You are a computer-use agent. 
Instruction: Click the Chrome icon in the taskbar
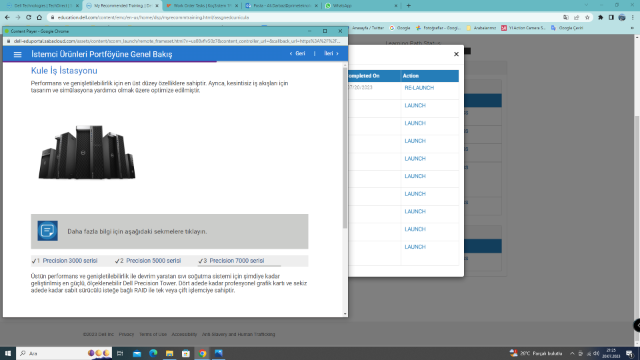[202, 353]
